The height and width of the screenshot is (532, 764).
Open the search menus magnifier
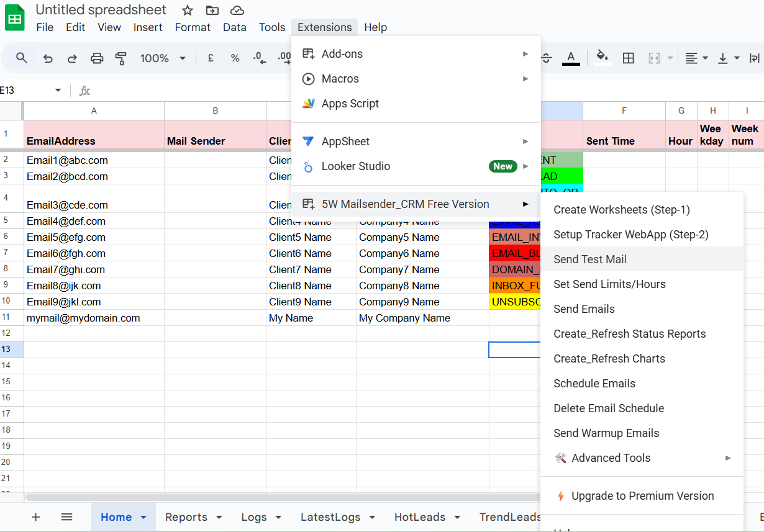[x=22, y=58]
